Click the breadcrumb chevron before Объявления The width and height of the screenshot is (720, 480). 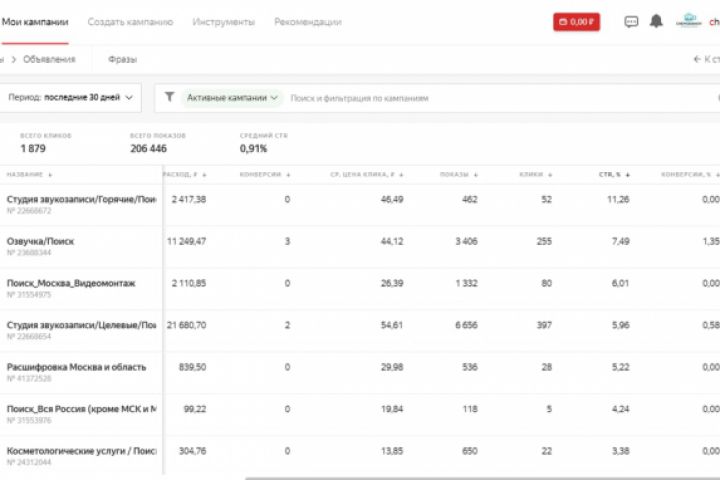[x=14, y=60]
